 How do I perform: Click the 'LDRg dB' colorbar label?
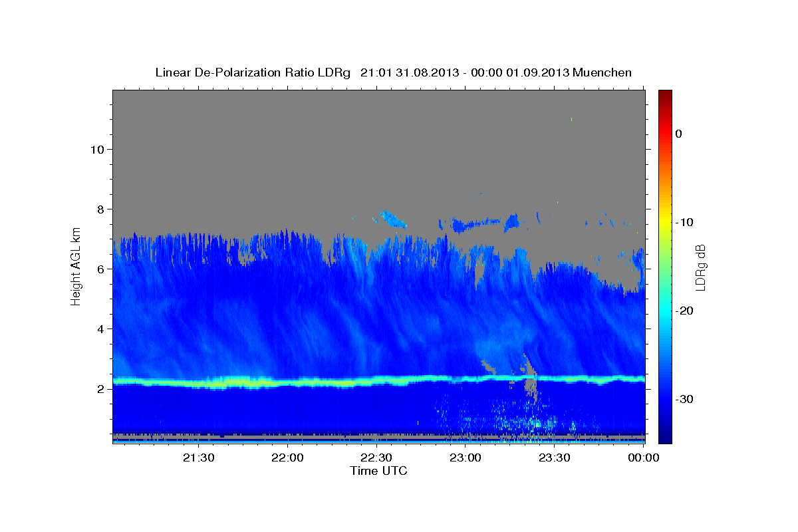[700, 267]
